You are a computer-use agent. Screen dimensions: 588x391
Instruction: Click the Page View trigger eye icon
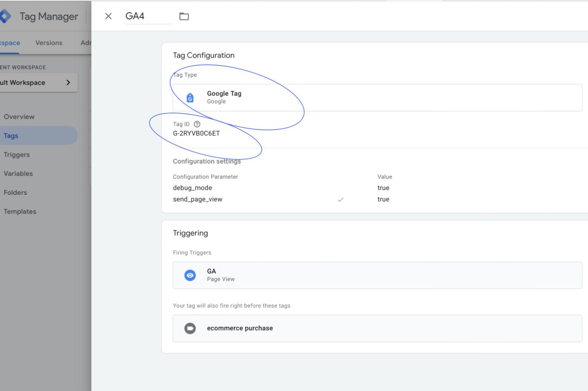(190, 275)
